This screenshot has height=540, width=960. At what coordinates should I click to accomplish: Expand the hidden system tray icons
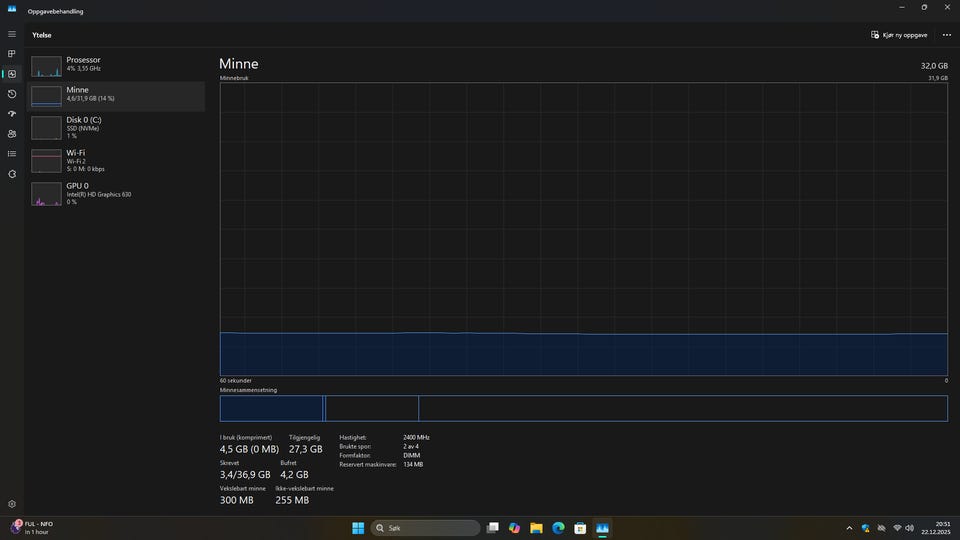[849, 528]
